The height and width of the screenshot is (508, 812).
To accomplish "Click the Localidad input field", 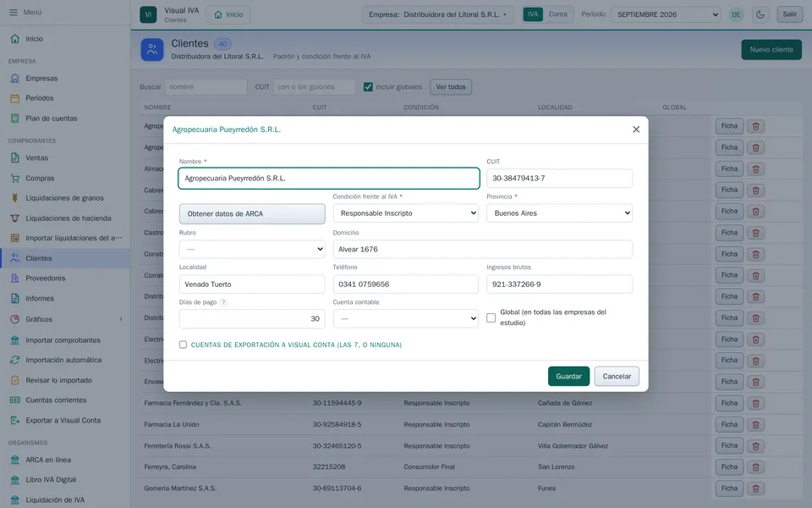I will coord(252,284).
